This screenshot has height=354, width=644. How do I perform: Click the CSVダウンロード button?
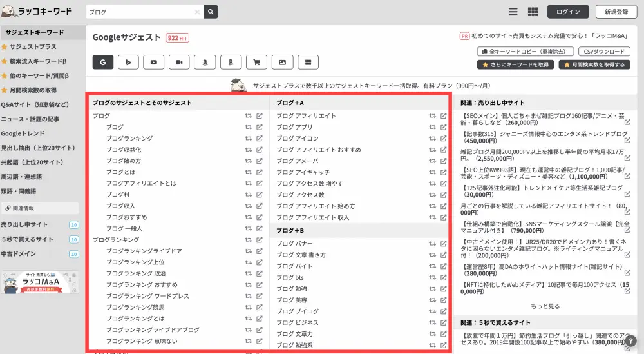[x=604, y=52]
